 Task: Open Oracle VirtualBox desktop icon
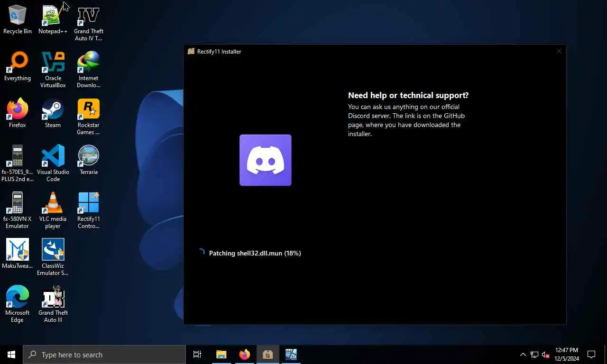click(53, 70)
